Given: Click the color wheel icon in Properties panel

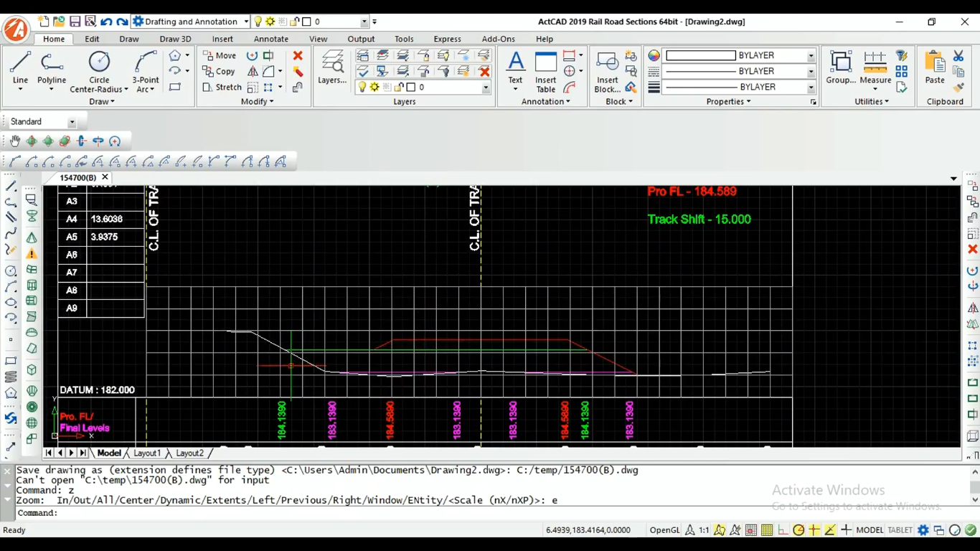Looking at the screenshot, I should point(654,55).
